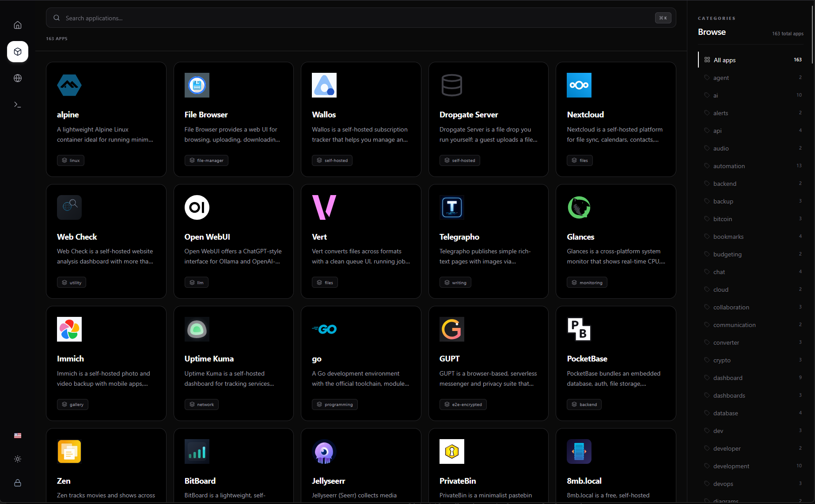Open the go app card title
Screen dimensions: 815x504
317,359
